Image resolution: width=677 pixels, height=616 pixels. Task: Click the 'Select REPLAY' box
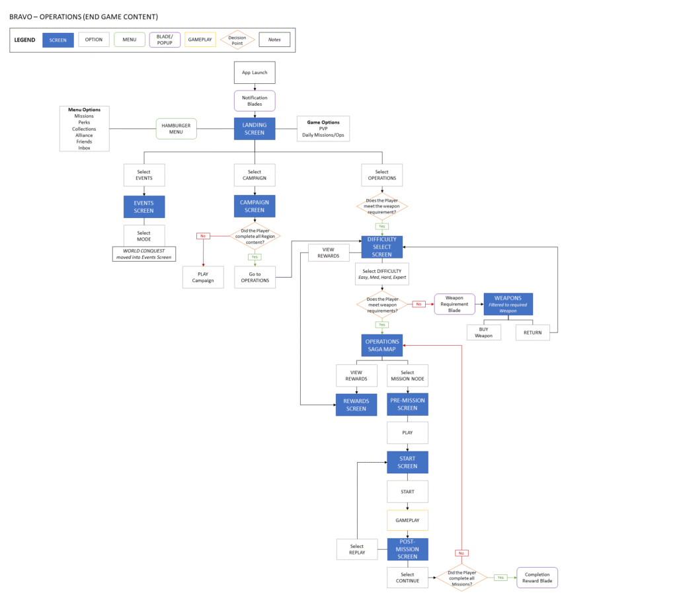point(357,549)
